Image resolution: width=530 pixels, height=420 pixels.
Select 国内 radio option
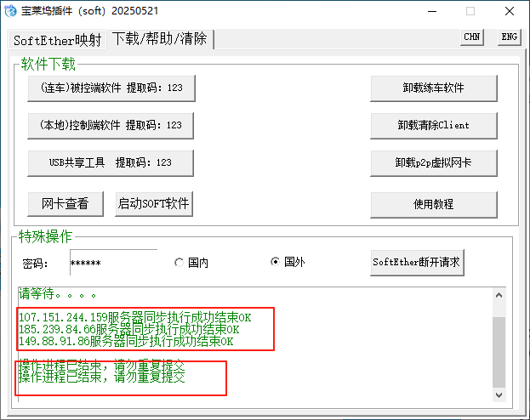(179, 263)
